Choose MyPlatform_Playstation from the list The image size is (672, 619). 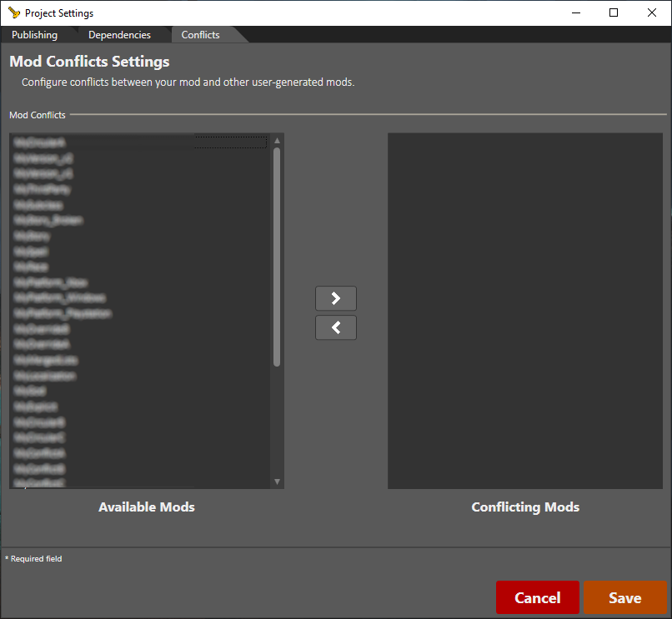pyautogui.click(x=63, y=313)
